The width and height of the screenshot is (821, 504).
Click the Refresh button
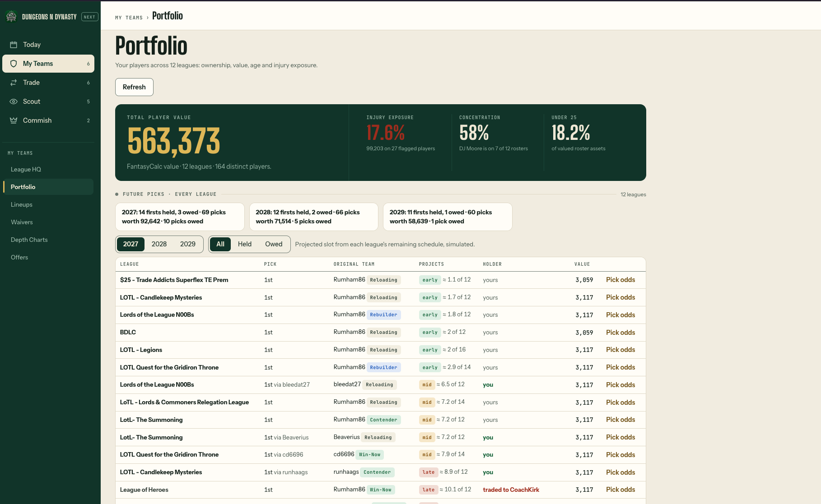(134, 87)
